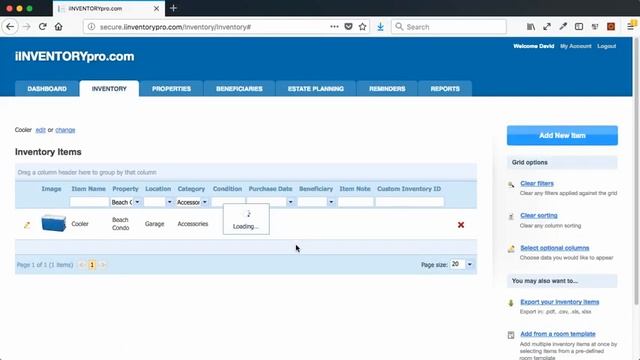Open a new browser tab with plus
This screenshot has width=640, height=360.
coord(173,8)
